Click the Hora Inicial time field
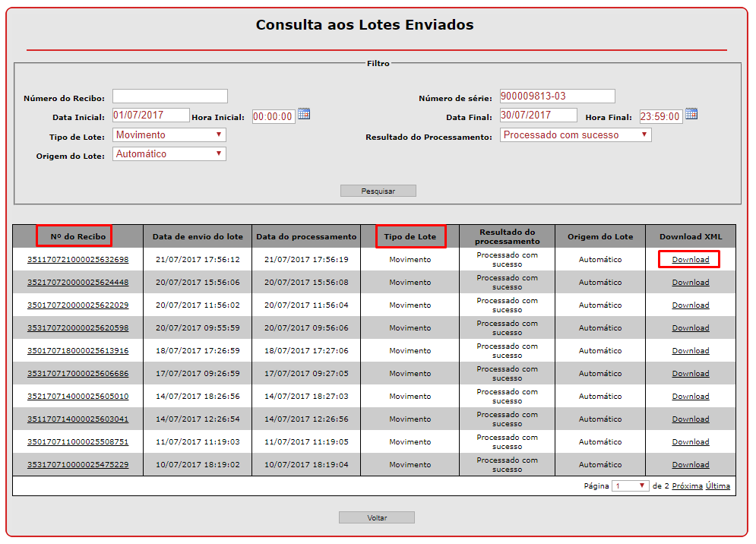The image size is (756, 544). tap(274, 117)
